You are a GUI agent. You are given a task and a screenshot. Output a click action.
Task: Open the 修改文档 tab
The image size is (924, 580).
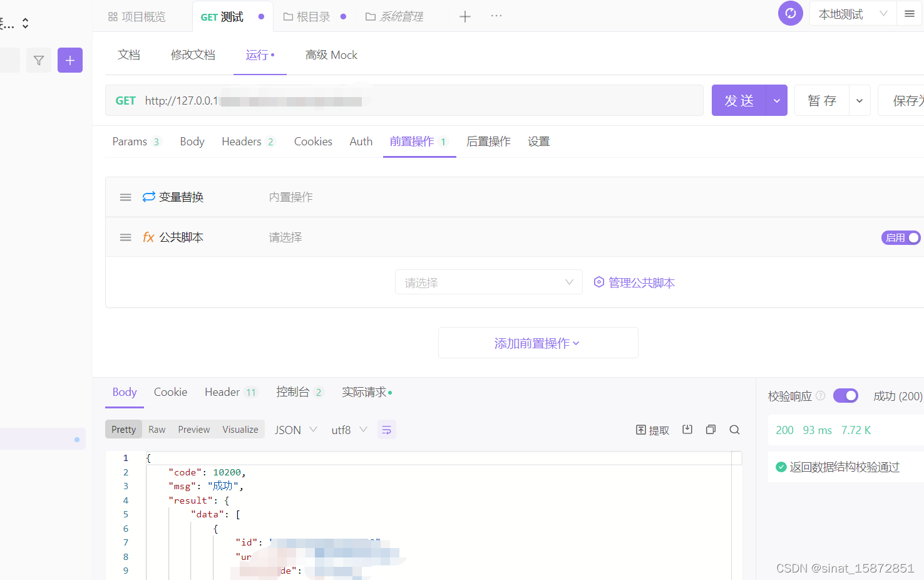coord(193,54)
